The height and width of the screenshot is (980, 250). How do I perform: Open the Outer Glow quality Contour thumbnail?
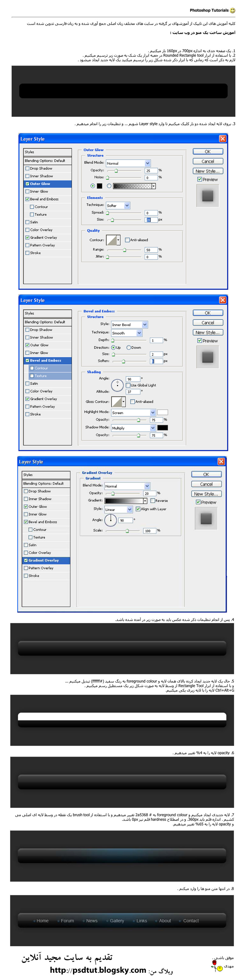click(112, 240)
